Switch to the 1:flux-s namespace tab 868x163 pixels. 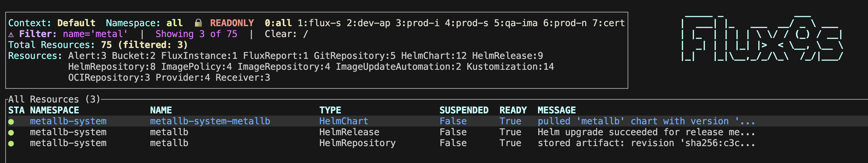point(319,23)
